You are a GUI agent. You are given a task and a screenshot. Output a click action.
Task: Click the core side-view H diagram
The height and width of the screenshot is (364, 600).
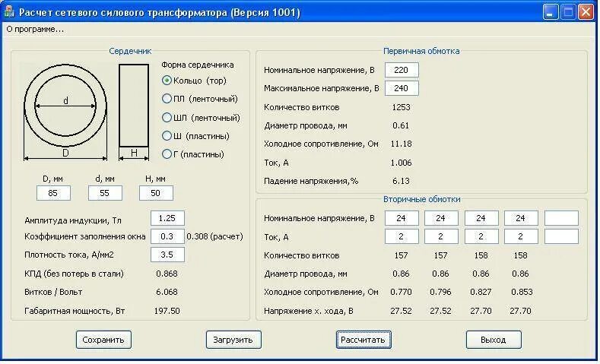[x=134, y=112]
